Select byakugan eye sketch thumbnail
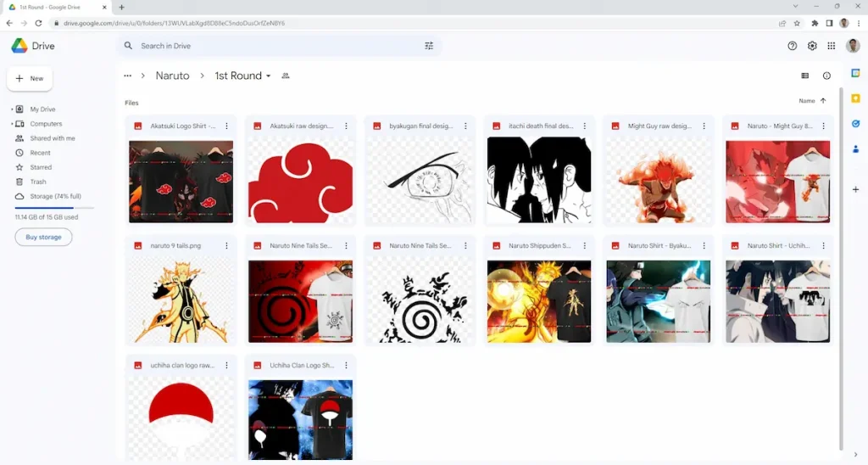The width and height of the screenshot is (868, 465). point(420,182)
